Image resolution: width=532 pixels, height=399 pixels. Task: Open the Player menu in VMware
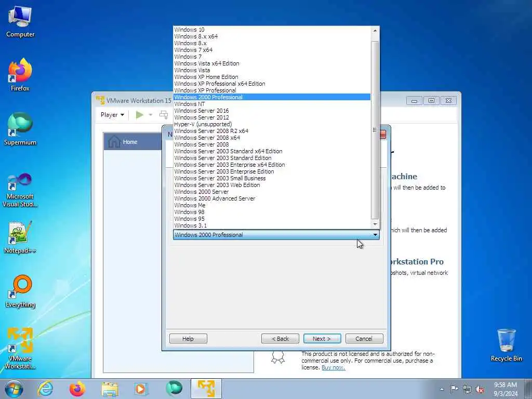tap(112, 115)
